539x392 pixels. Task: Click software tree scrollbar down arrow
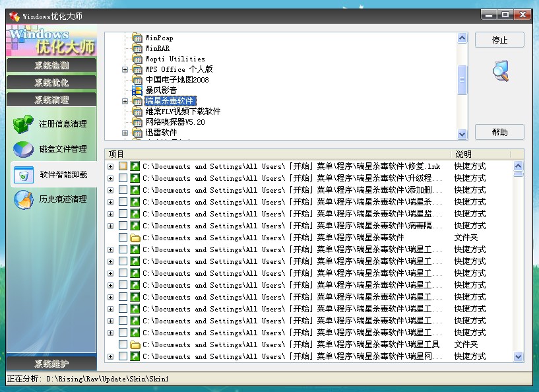(462, 134)
